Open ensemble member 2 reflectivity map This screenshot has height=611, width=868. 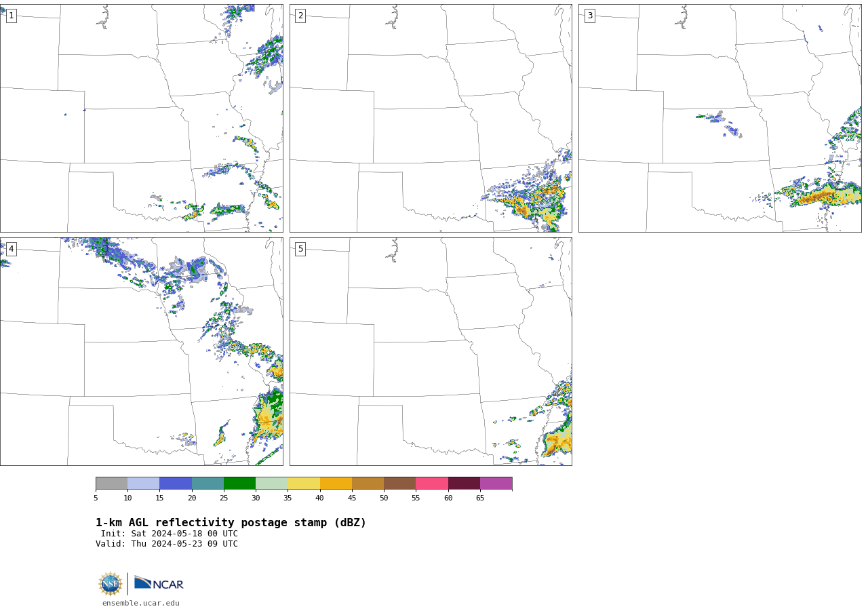(x=431, y=118)
